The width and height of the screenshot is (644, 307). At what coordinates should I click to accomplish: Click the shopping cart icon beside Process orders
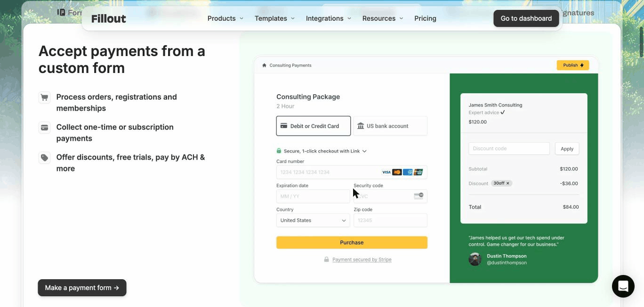click(44, 97)
